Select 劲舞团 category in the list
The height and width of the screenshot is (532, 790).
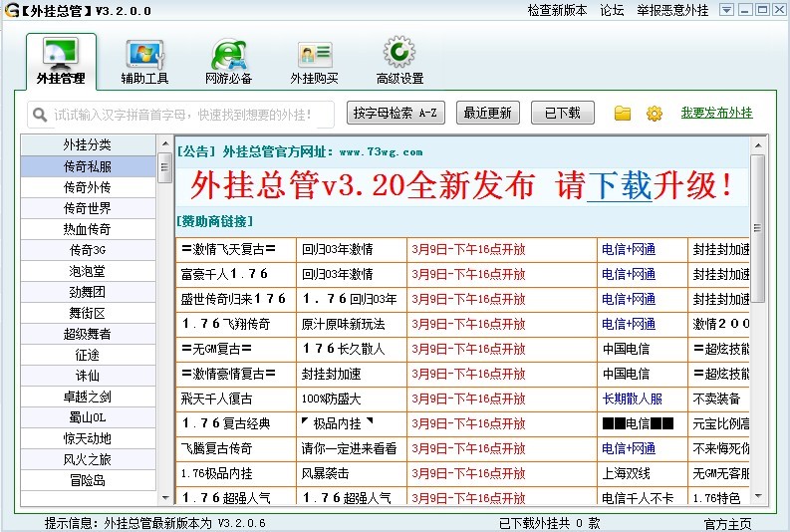click(x=88, y=292)
